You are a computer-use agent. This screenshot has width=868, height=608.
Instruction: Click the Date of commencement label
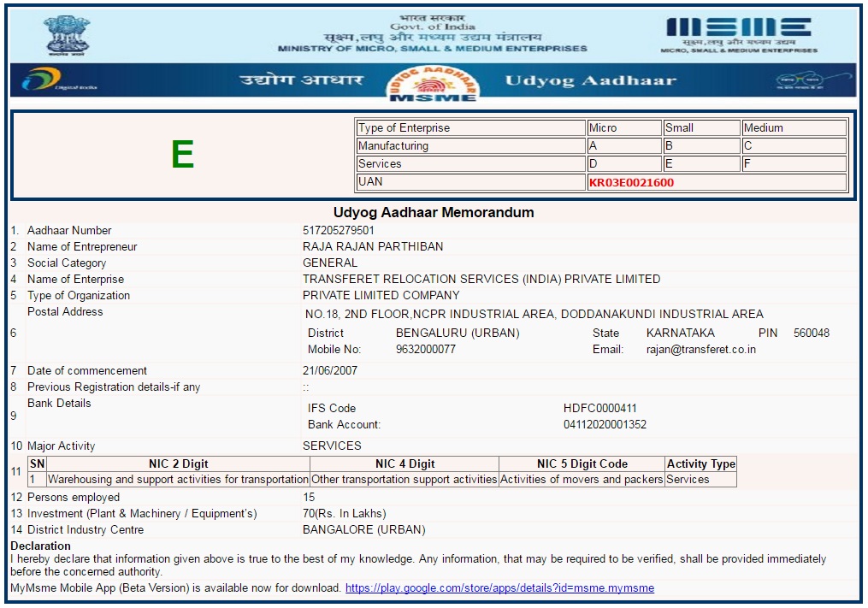[87, 370]
